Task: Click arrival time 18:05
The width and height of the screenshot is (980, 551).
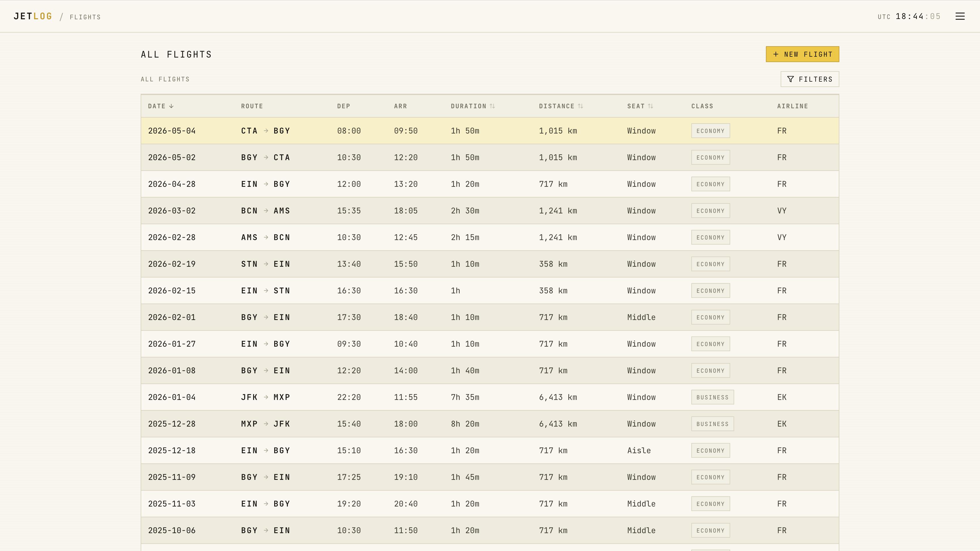Action: point(405,211)
